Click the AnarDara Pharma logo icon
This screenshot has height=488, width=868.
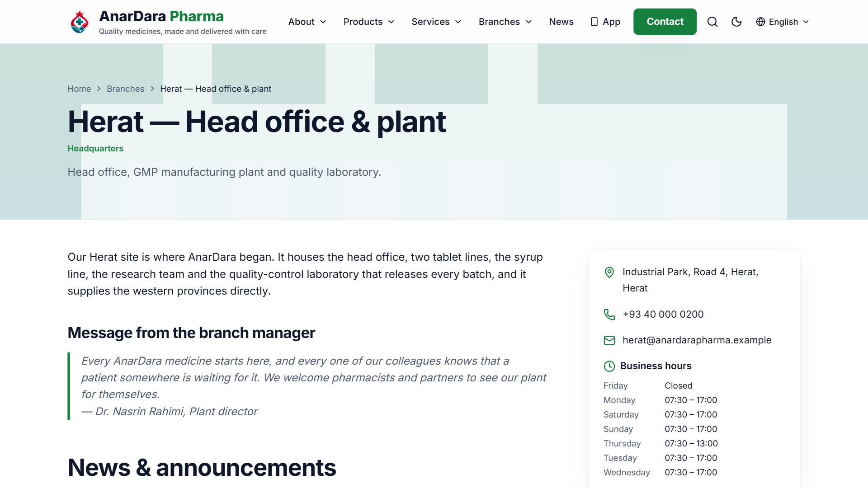click(80, 22)
